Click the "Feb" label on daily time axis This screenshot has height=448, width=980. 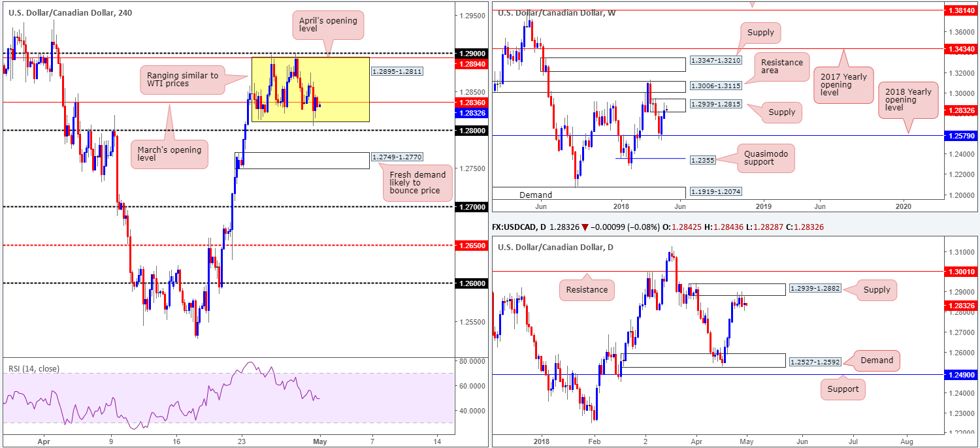(x=595, y=441)
